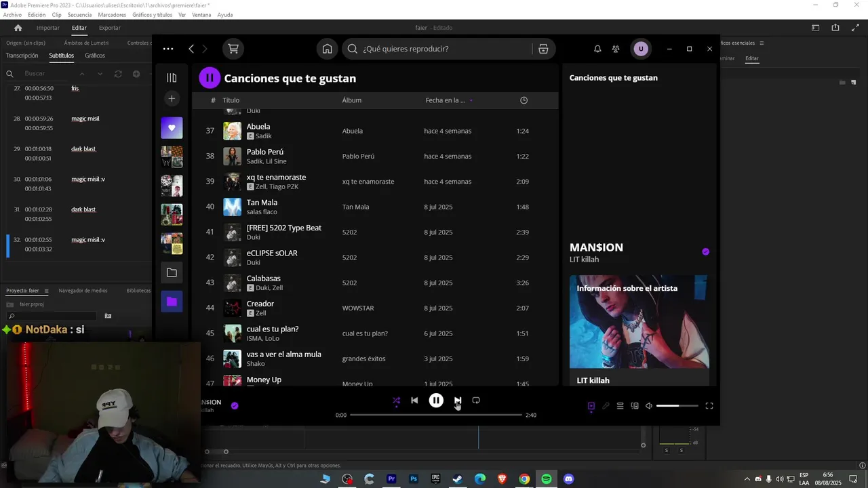Open Transcripción tab in Premiere
The height and width of the screenshot is (488, 868).
pyautogui.click(x=22, y=56)
